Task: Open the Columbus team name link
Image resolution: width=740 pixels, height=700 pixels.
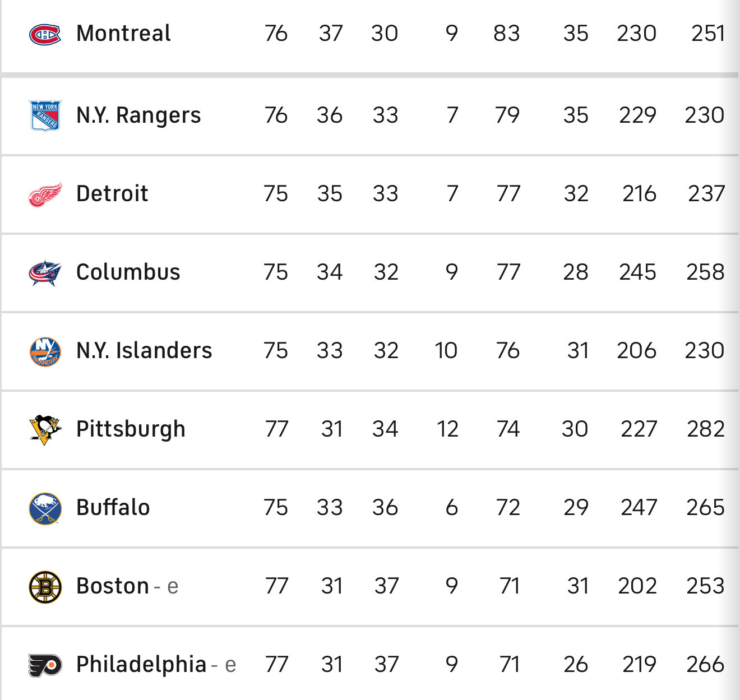Action: point(128,272)
